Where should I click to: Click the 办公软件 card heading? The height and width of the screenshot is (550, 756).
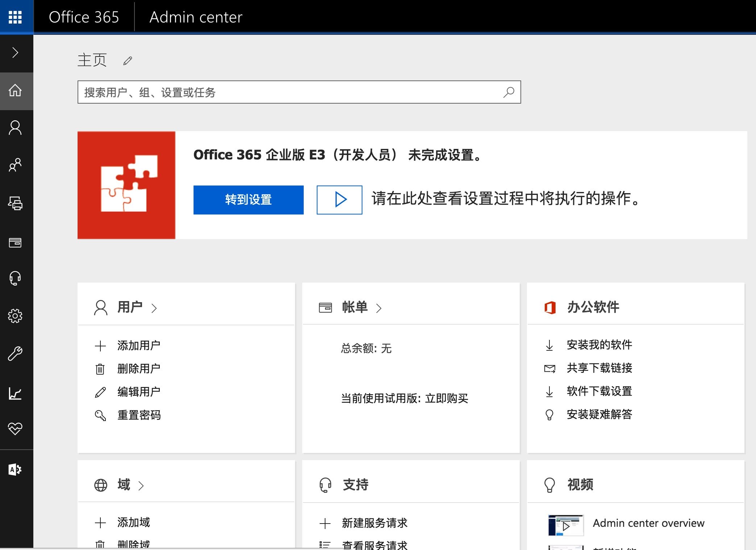(x=593, y=307)
